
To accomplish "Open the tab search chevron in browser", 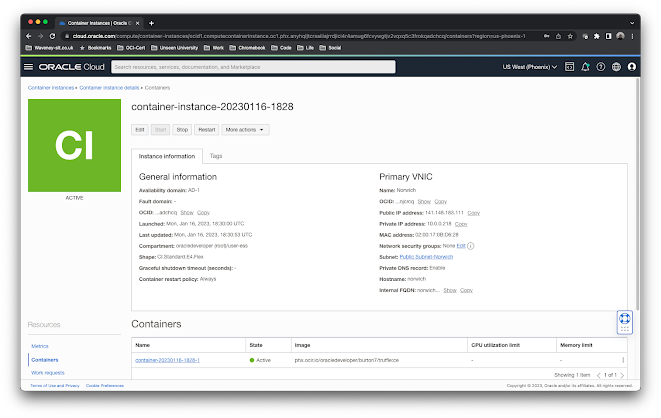I will click(632, 23).
